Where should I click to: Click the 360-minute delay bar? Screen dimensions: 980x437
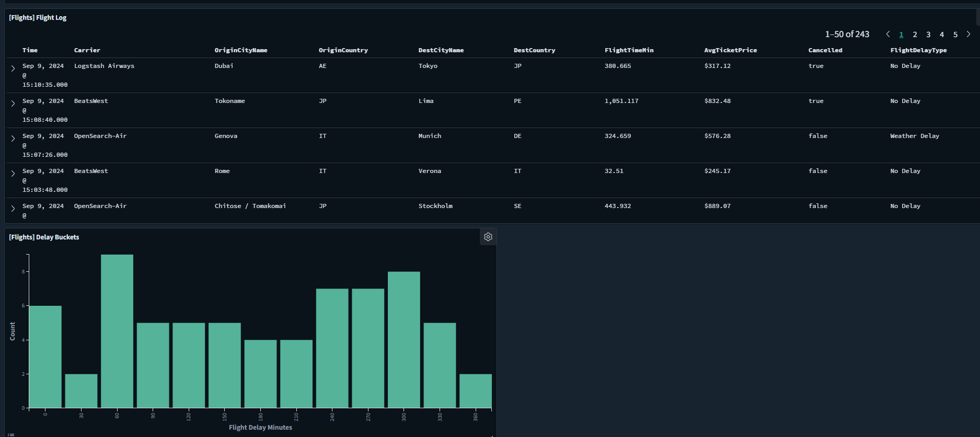point(476,391)
